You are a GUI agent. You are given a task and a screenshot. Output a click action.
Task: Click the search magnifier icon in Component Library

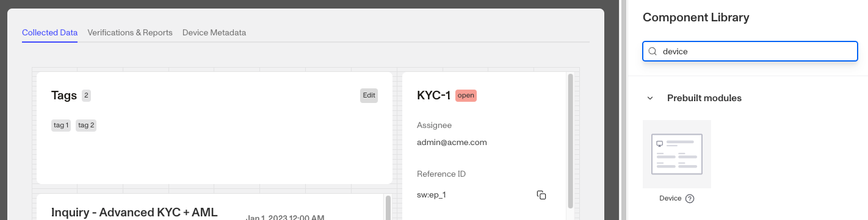click(653, 52)
